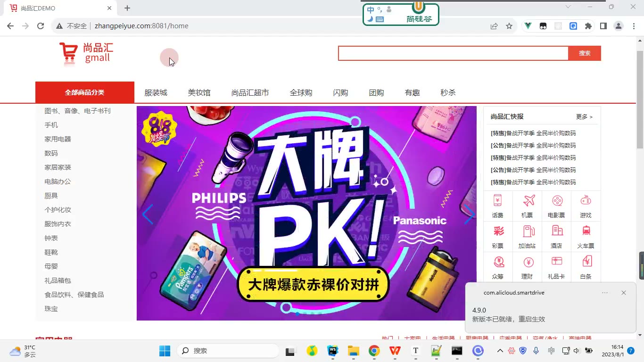Close the com.alicloud.smartdrive notification
Image resolution: width=644 pixels, height=362 pixels.
(624, 293)
